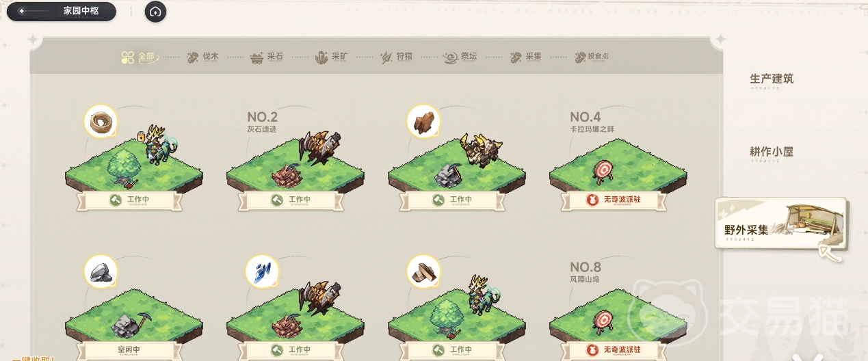Click the NO.8 风啸山坞 target tile
Screen dimensions: 868x361
point(604,319)
